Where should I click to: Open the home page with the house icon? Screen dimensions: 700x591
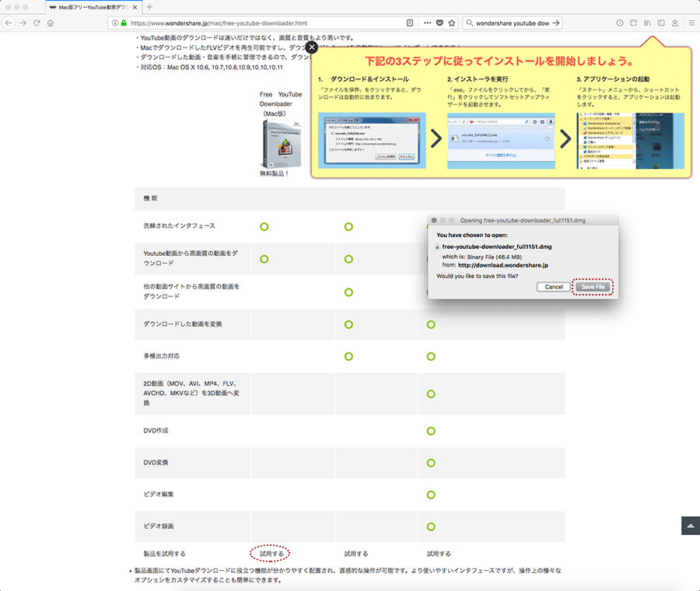[x=51, y=23]
